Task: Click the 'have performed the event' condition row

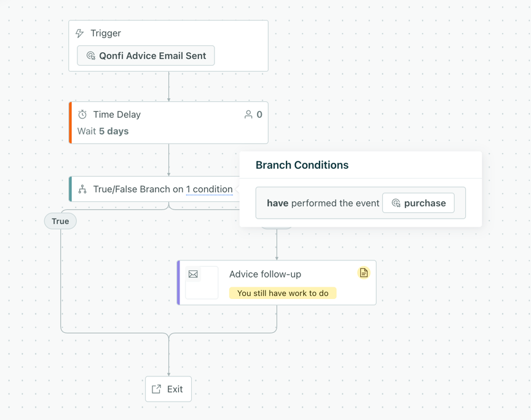Action: (361, 203)
